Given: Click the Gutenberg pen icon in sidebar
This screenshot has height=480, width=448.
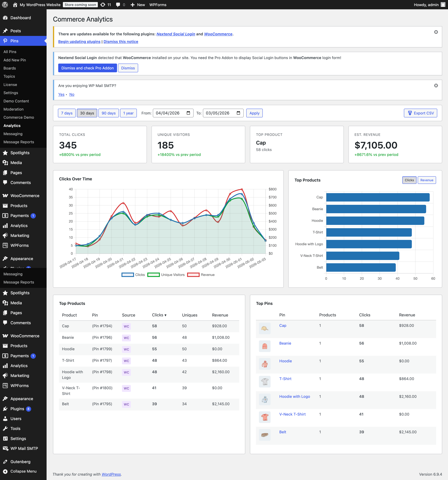Looking at the screenshot, I should tap(5, 462).
